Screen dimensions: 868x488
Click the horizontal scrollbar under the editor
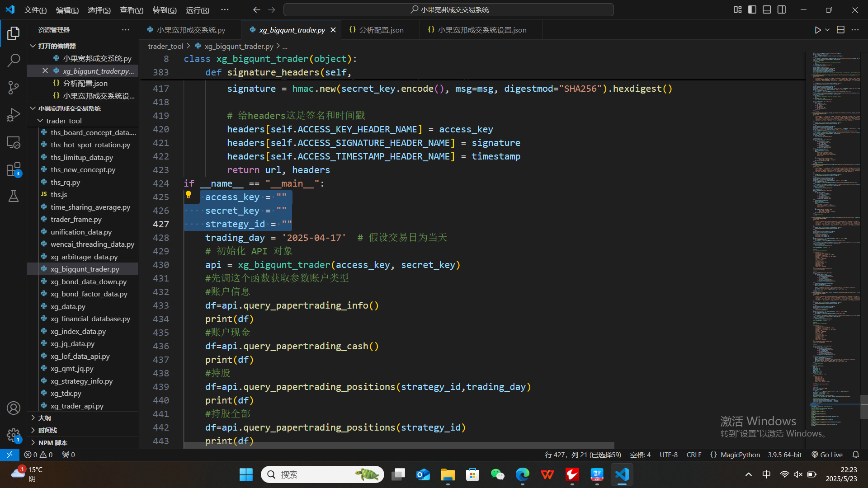pyautogui.click(x=398, y=446)
